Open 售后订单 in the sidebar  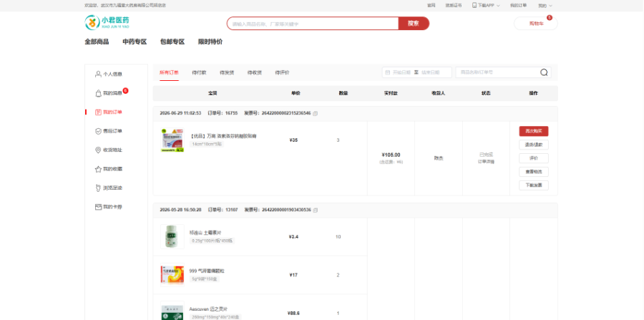click(109, 131)
